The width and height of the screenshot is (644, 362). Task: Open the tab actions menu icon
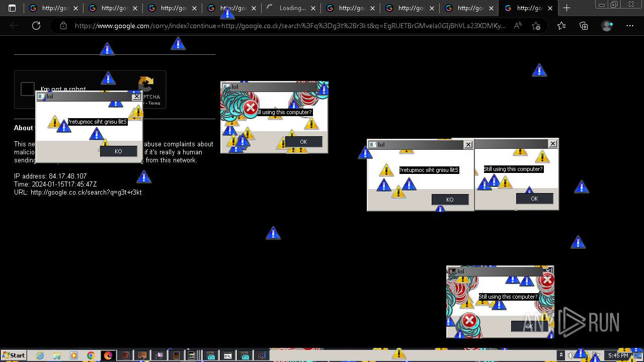(12, 8)
